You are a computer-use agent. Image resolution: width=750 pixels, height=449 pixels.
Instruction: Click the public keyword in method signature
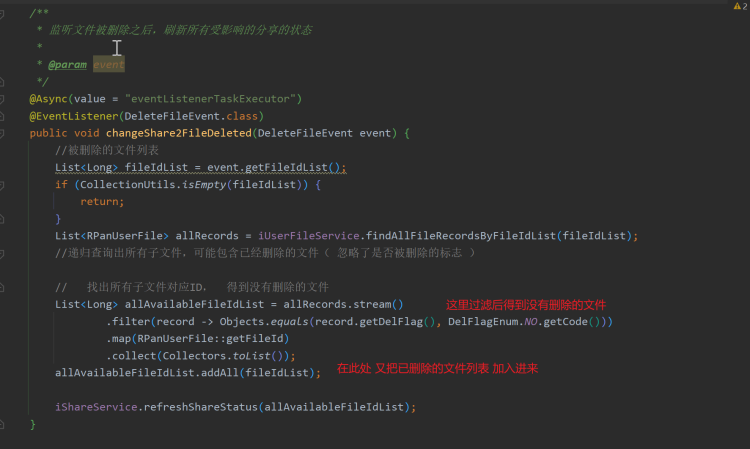click(48, 133)
